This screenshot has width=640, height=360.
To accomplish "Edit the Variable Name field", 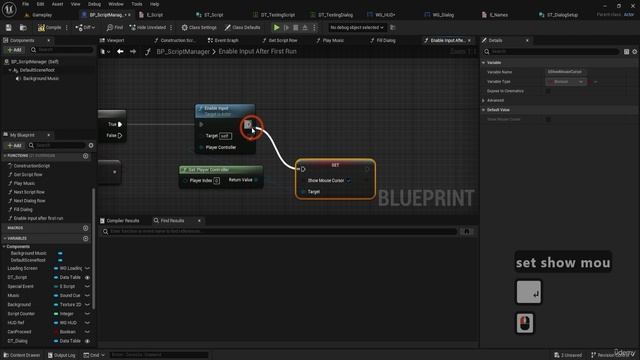I will tap(566, 72).
